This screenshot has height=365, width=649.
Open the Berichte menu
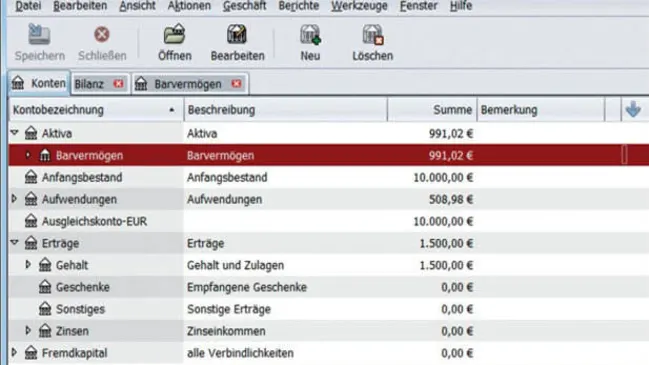pyautogui.click(x=298, y=6)
